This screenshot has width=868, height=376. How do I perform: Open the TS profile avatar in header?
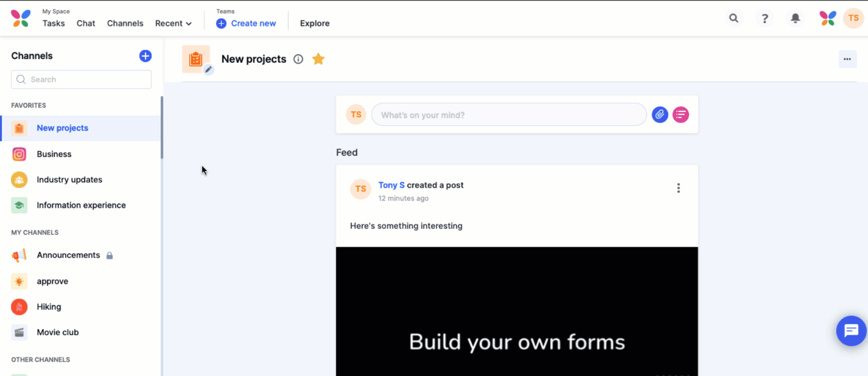853,18
